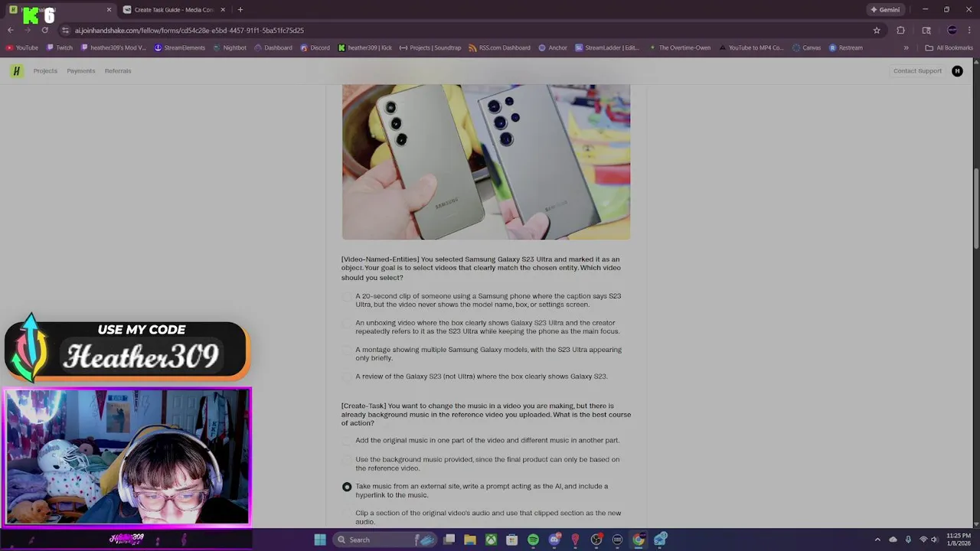Open Google Chrome from the taskbar
The height and width of the screenshot is (551, 980).
coord(639,540)
